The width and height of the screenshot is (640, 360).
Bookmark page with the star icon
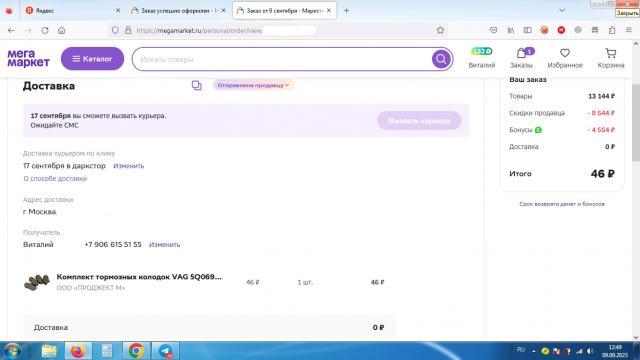coord(440,30)
